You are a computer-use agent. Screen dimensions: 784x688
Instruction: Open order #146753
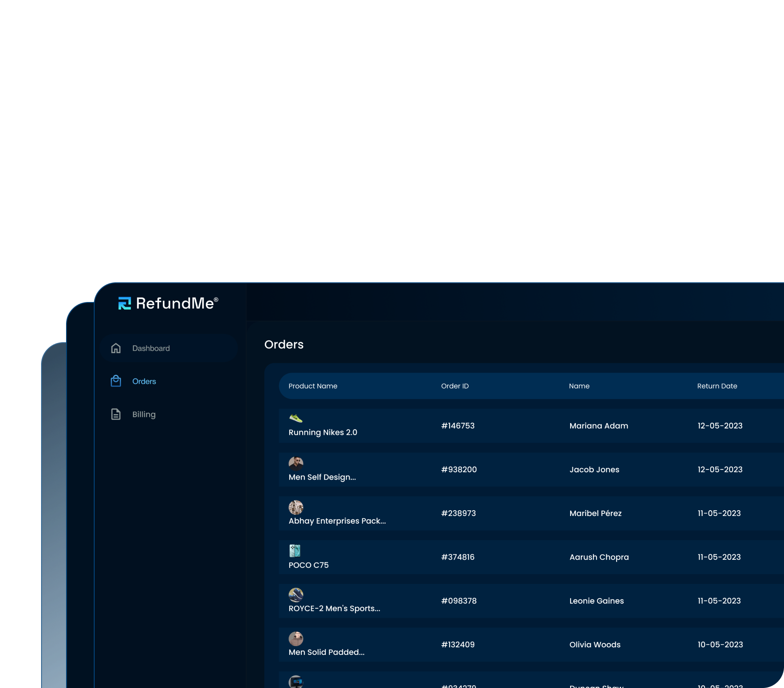(x=458, y=426)
